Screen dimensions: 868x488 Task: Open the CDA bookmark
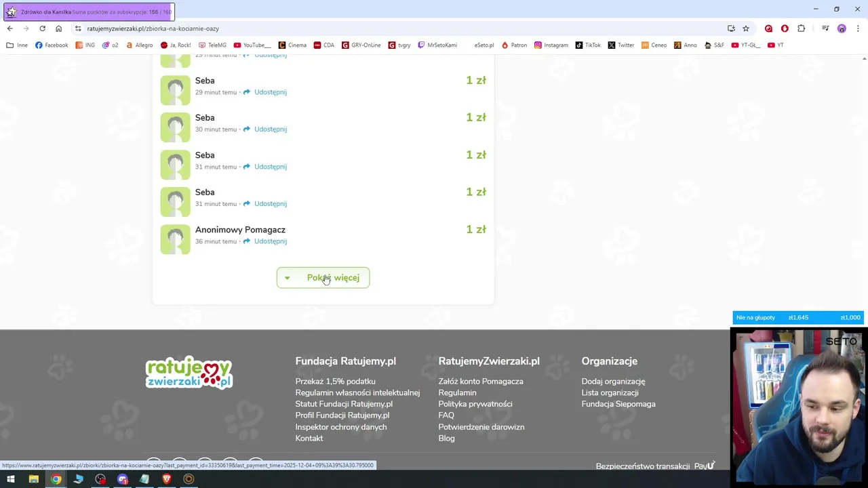[x=324, y=45]
